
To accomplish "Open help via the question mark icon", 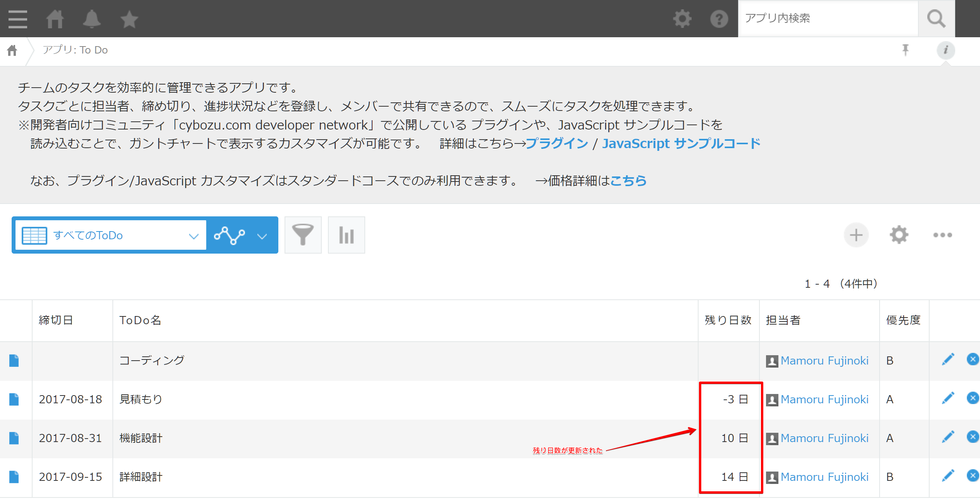I will tap(719, 18).
